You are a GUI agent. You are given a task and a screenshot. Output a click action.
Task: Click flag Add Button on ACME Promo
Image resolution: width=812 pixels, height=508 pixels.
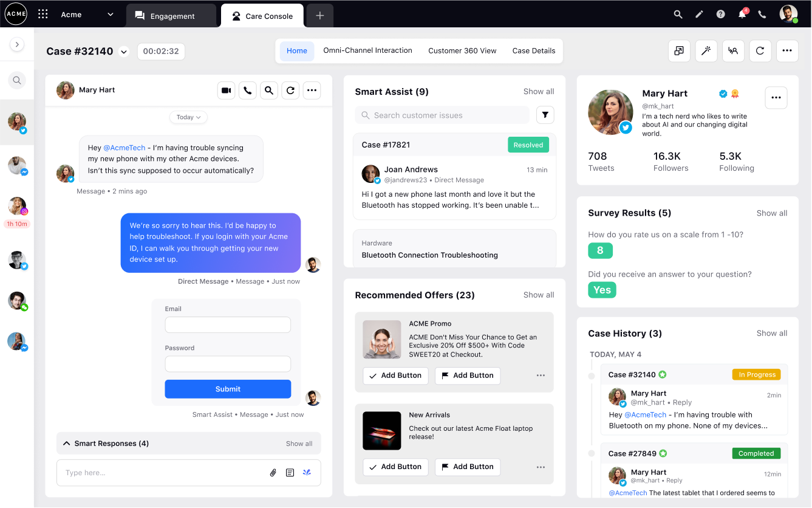[468, 376]
